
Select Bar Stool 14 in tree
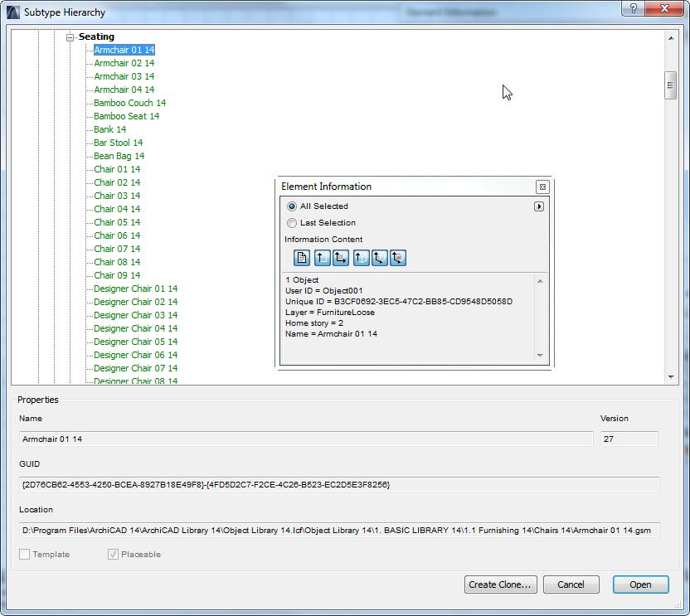coord(119,143)
